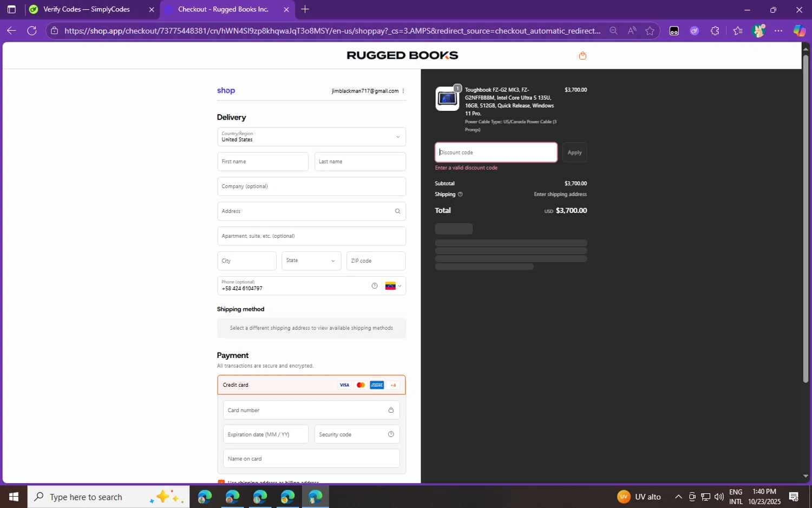The image size is (812, 508).
Task: Click the Rugged Books logo
Action: click(402, 55)
